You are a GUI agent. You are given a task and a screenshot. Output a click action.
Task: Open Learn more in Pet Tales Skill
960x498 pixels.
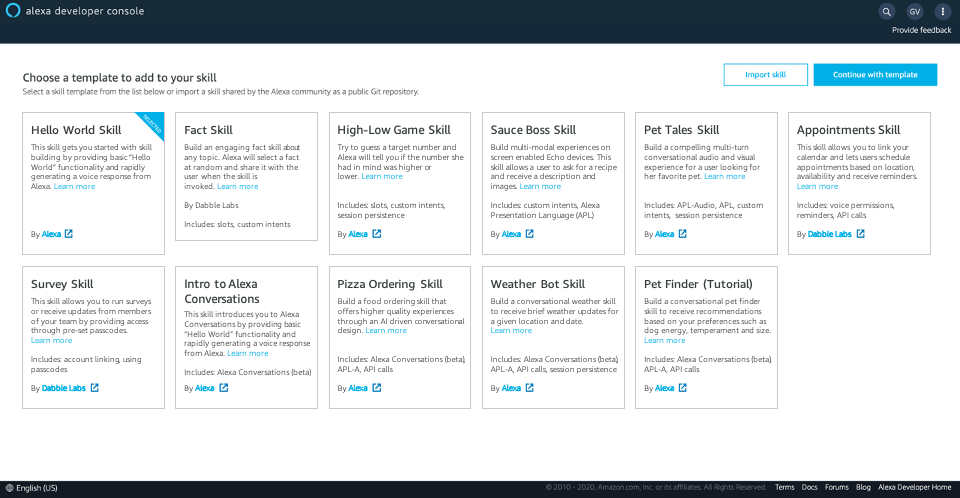tap(725, 176)
